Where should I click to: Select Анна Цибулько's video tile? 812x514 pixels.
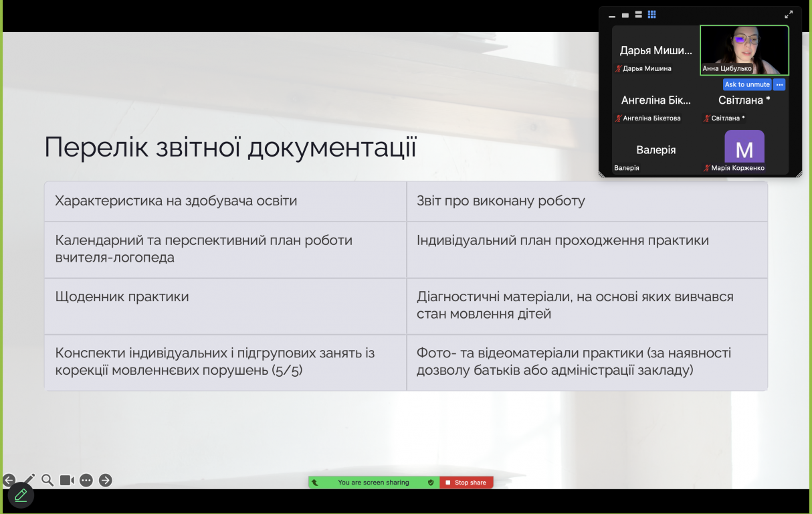744,50
